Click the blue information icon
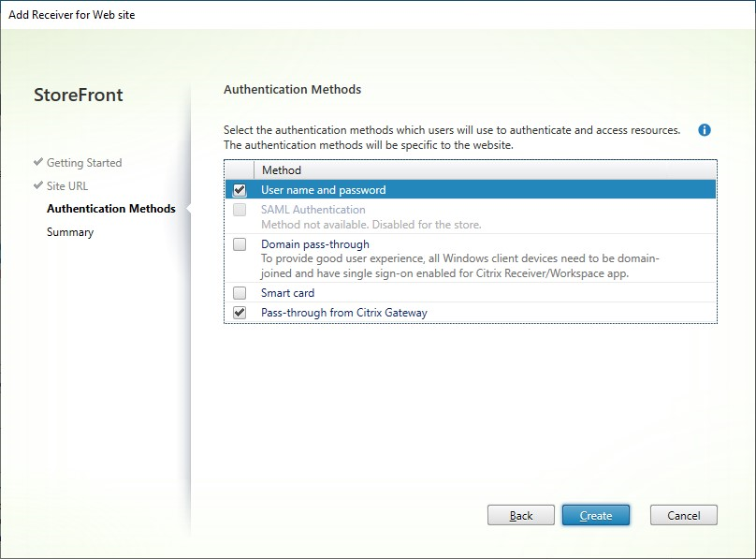 704,130
